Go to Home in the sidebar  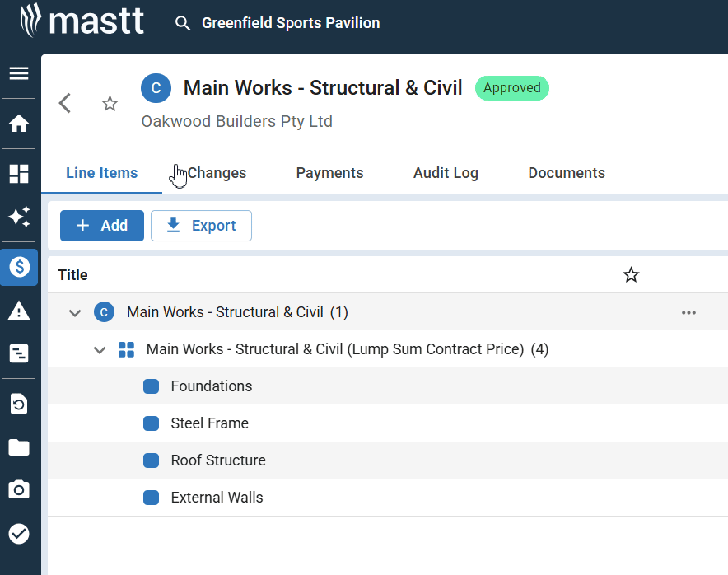click(19, 124)
